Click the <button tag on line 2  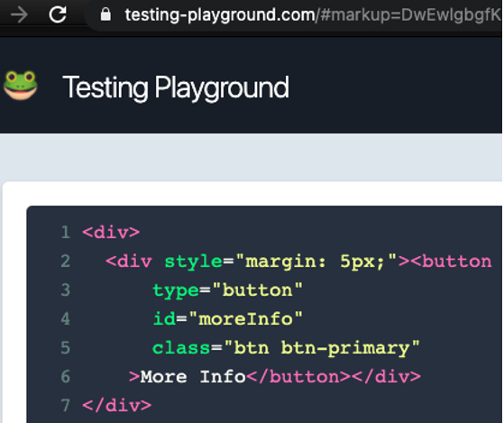pos(451,261)
